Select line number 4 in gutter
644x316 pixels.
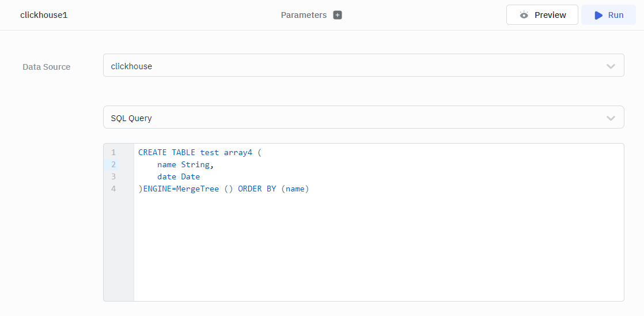pyautogui.click(x=113, y=189)
